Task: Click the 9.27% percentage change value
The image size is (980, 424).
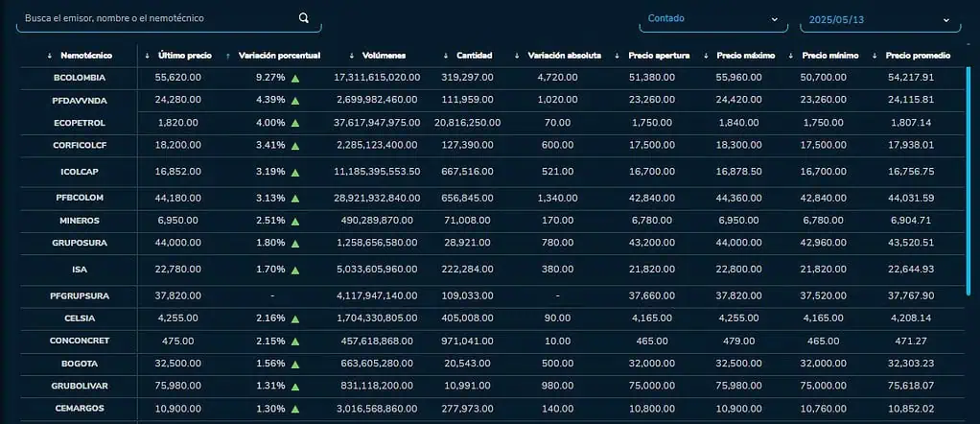Action: [270, 78]
